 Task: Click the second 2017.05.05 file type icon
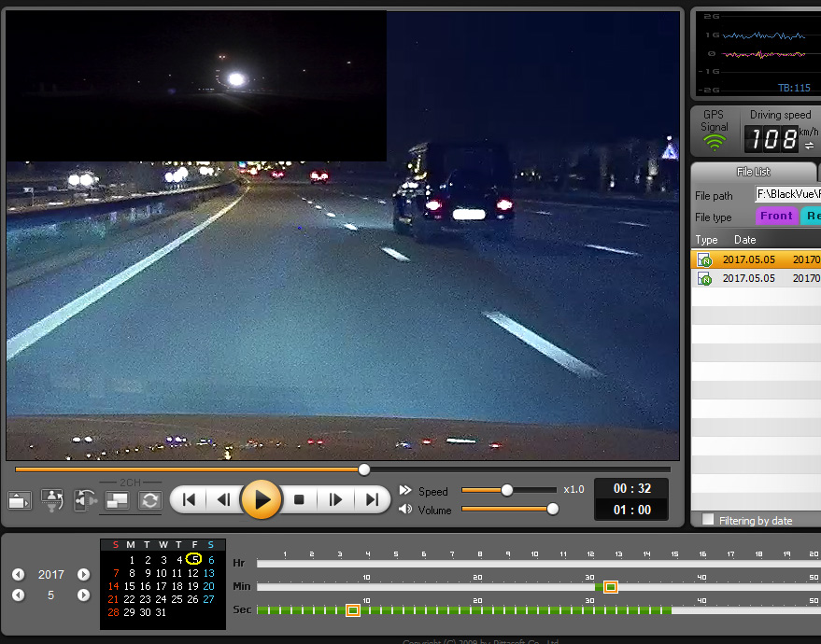704,278
